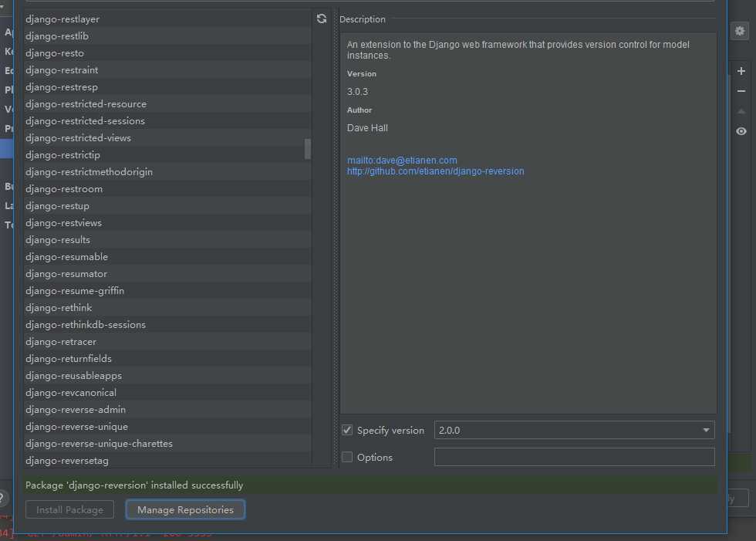756x541 pixels.
Task: Select django-restrictip package
Action: [167, 155]
